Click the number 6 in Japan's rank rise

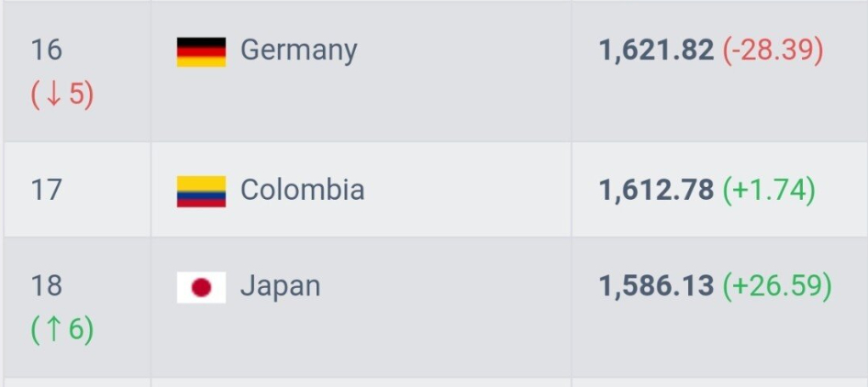pos(77,330)
